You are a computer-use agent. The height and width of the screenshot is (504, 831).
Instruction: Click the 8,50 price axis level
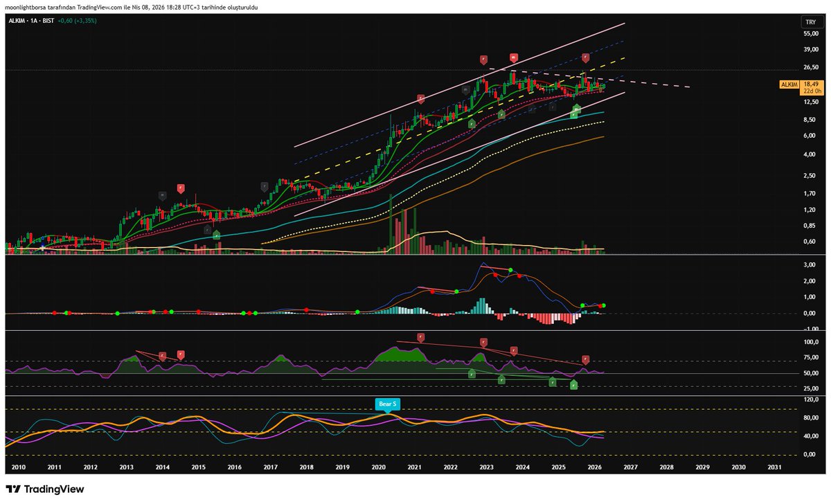[810, 120]
